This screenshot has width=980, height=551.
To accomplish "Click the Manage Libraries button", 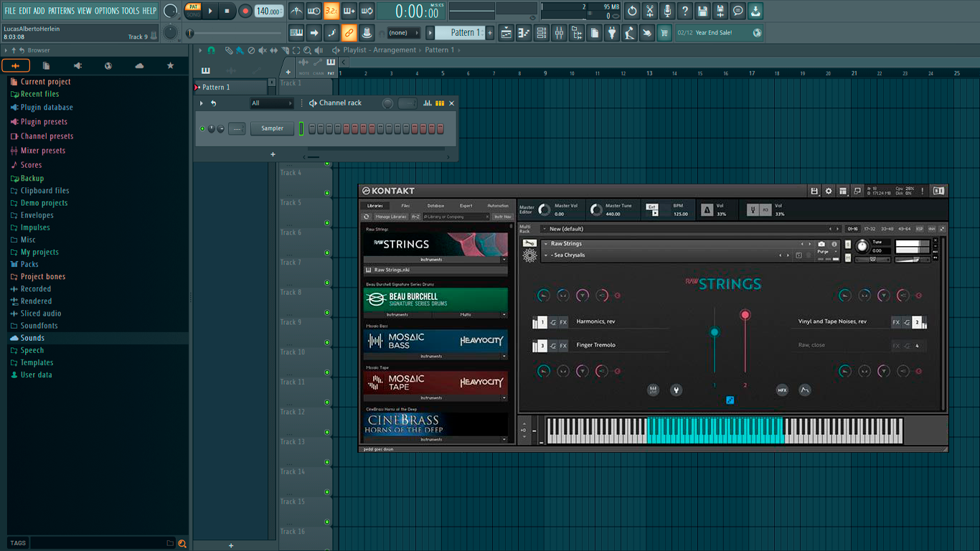I will (391, 217).
